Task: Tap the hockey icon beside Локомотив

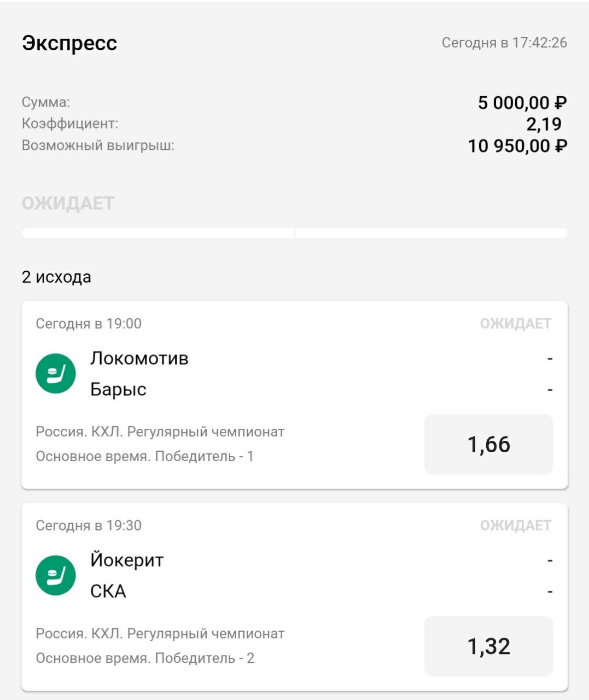Action: tap(56, 374)
